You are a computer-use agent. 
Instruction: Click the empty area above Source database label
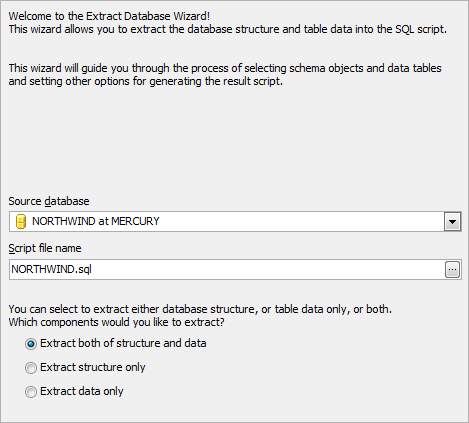click(x=233, y=140)
